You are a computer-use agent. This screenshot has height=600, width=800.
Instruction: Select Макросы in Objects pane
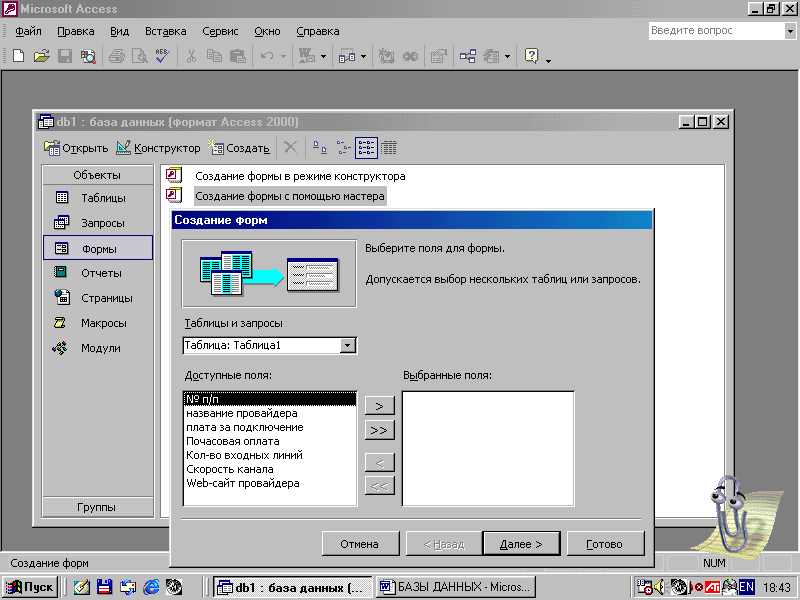click(98, 323)
